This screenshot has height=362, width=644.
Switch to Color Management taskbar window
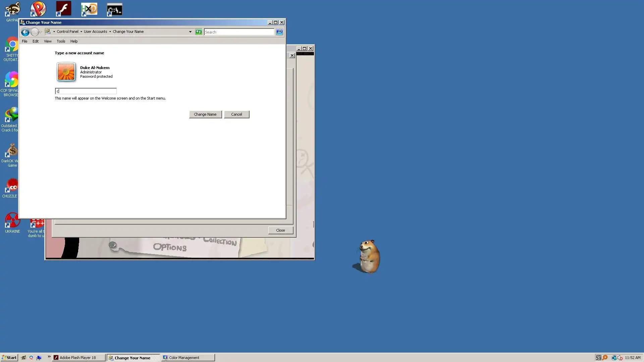[187, 358]
